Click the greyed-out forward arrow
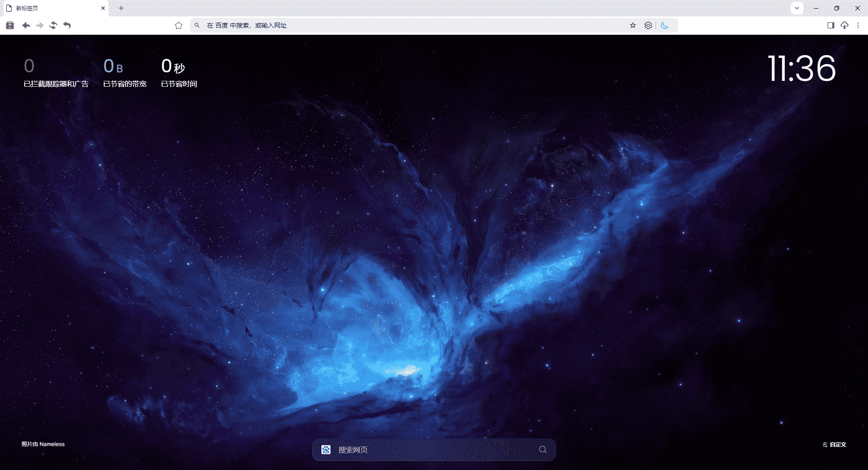The height and width of the screenshot is (470, 868). tap(40, 25)
